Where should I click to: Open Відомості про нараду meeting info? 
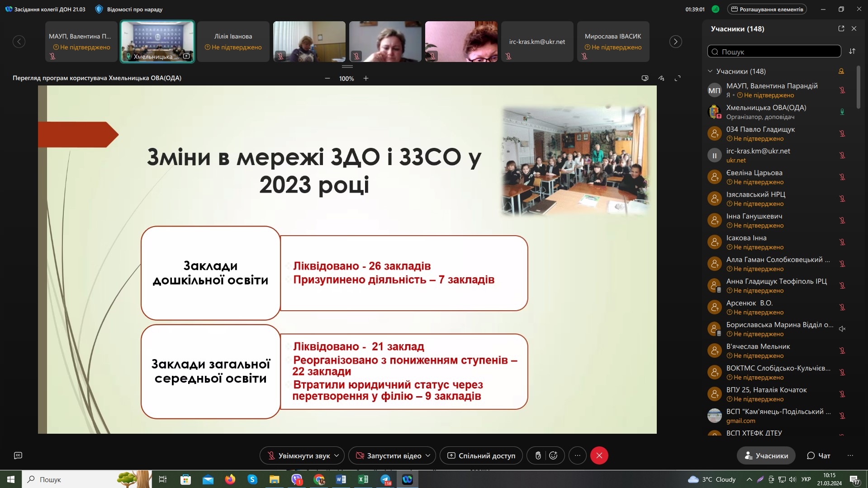click(129, 9)
